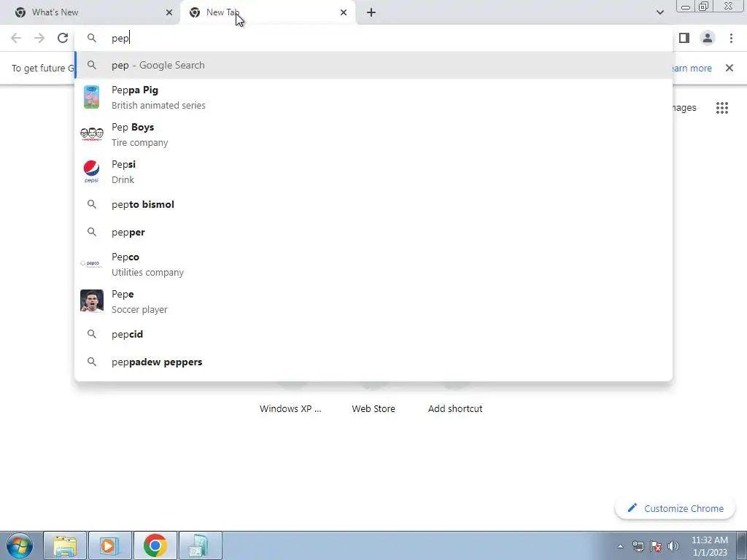Screen dimensions: 747x560
Task: Click the volume speaker tray icon
Action: click(673, 546)
